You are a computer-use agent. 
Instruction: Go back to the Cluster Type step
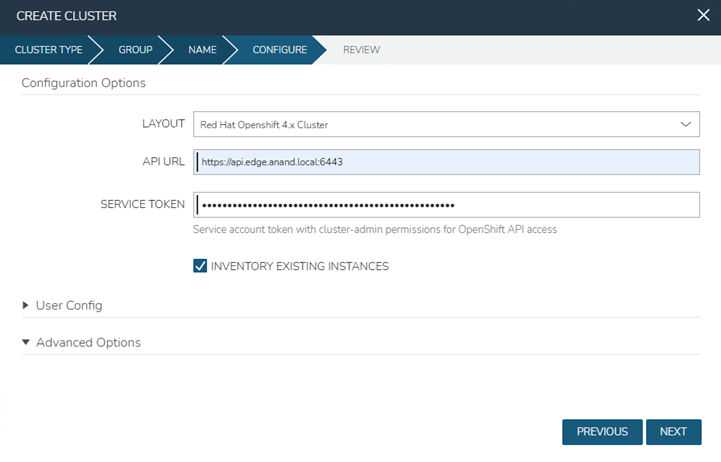pyautogui.click(x=48, y=50)
